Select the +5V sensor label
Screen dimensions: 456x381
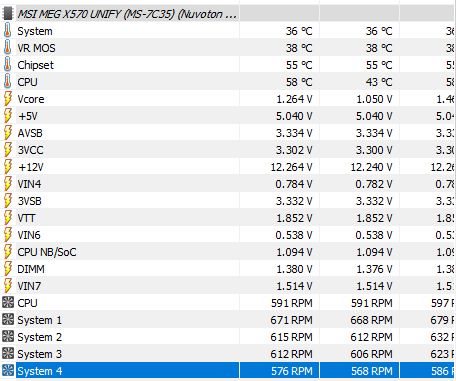click(28, 116)
